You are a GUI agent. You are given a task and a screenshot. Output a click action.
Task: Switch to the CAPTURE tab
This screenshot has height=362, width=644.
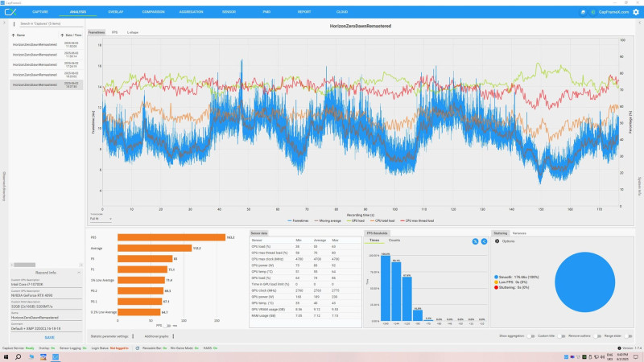[x=40, y=12]
